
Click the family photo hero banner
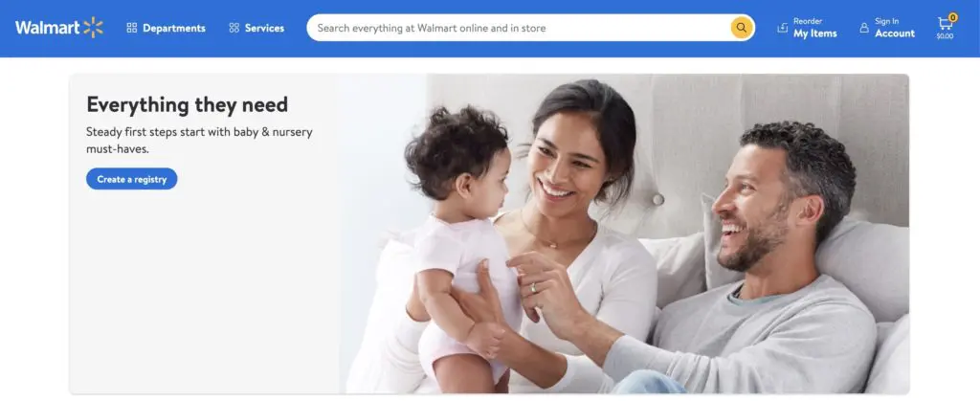pos(625,234)
